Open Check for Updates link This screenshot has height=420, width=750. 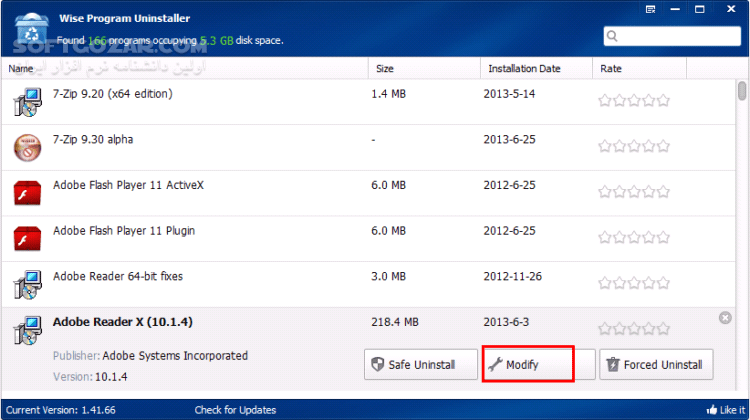pos(235,410)
